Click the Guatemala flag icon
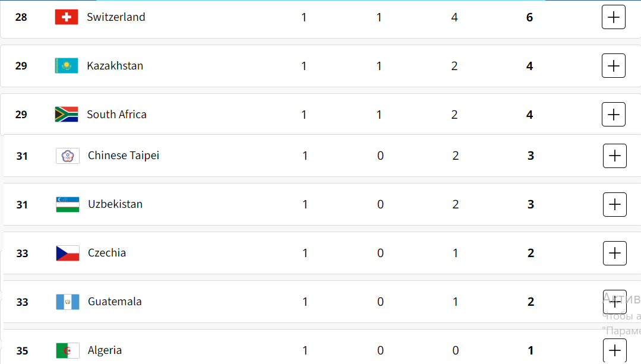Screen dimensions: 641x364 pos(68,302)
